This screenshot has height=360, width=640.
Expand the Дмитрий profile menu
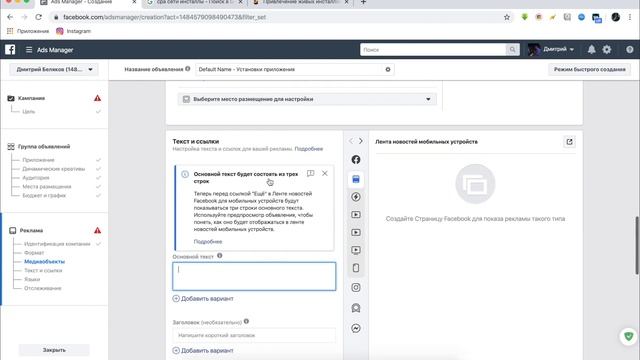pyautogui.click(x=551, y=49)
